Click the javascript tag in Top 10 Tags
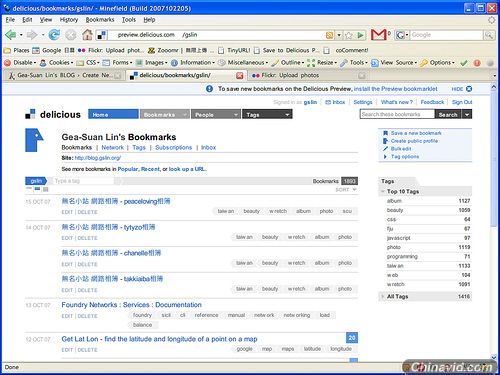Viewport: 500px width, 375px height. coord(398,238)
